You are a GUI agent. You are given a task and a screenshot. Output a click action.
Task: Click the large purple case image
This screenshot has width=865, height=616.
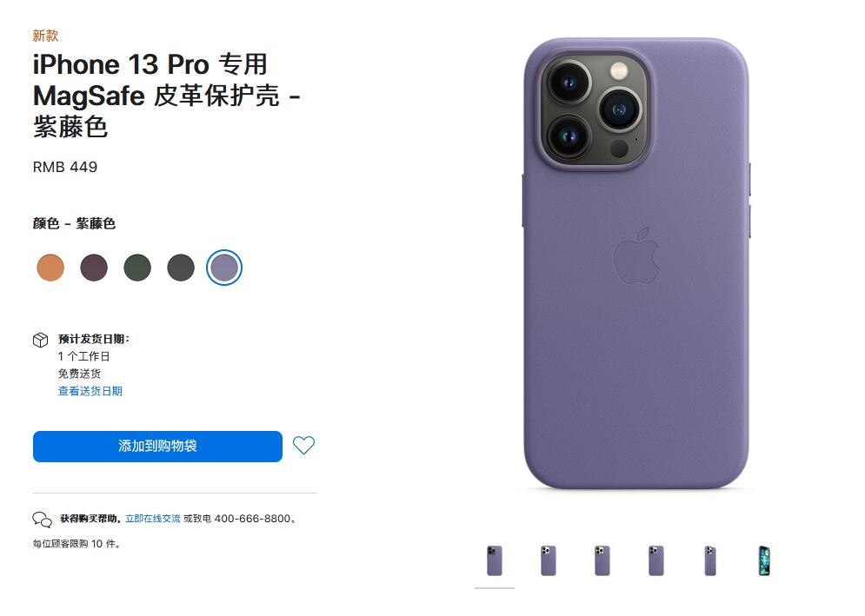click(636, 263)
